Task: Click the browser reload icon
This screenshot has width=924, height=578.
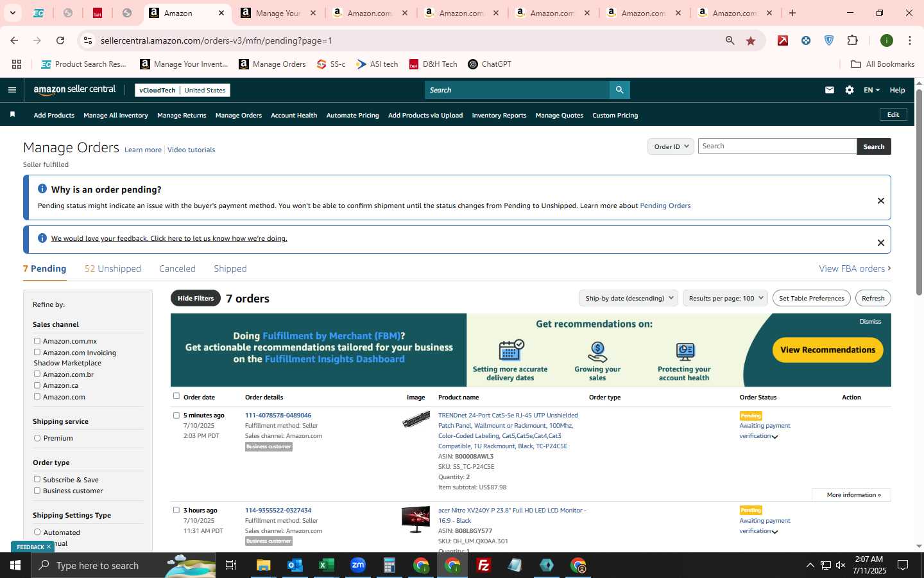Action: point(60,40)
